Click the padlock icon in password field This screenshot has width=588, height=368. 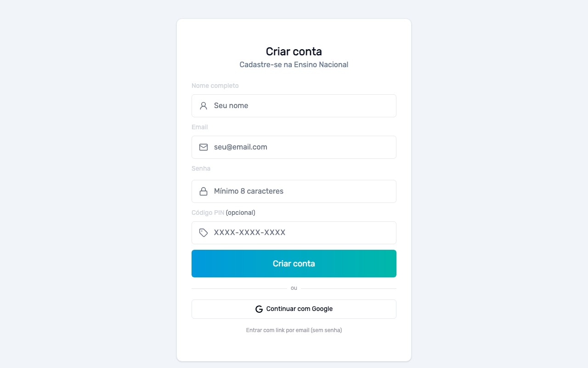203,191
